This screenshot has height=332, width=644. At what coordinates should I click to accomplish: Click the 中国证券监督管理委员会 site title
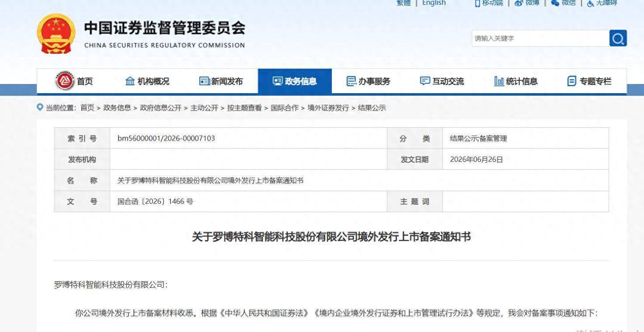pos(165,28)
